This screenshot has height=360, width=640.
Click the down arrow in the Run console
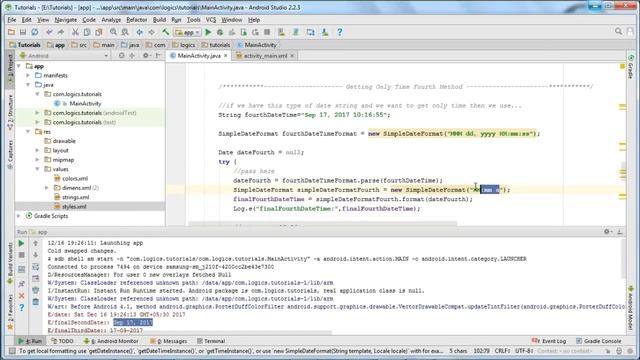coord(36,255)
